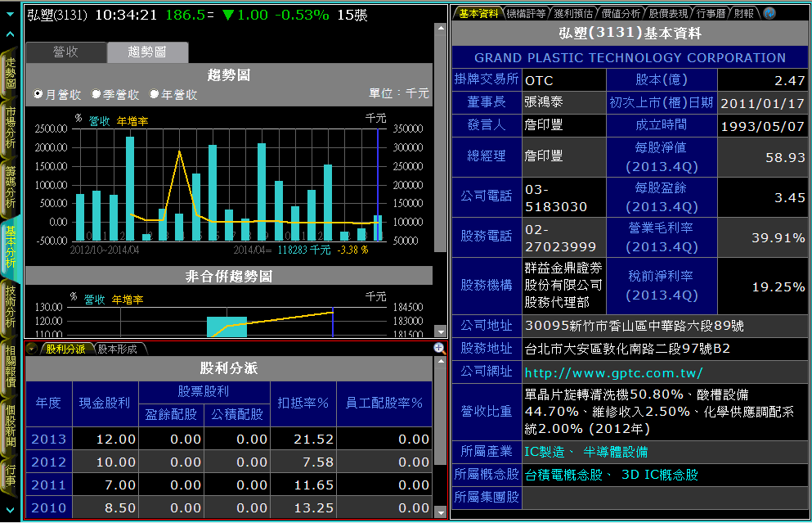
Task: Open the 財報 tab
Action: point(744,13)
